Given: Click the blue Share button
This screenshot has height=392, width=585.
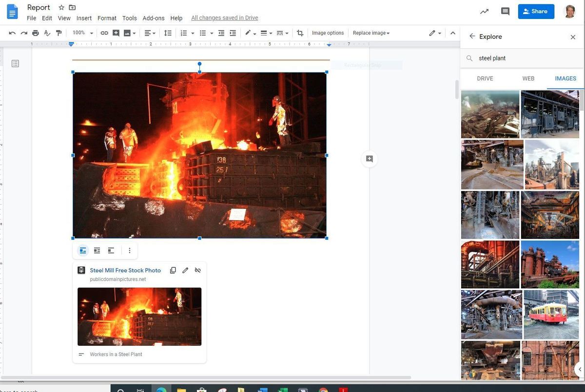Looking at the screenshot, I should 536,11.
